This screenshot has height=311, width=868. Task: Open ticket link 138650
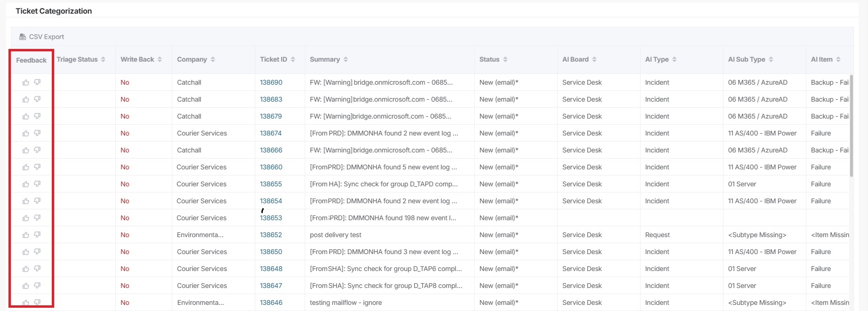tap(271, 252)
